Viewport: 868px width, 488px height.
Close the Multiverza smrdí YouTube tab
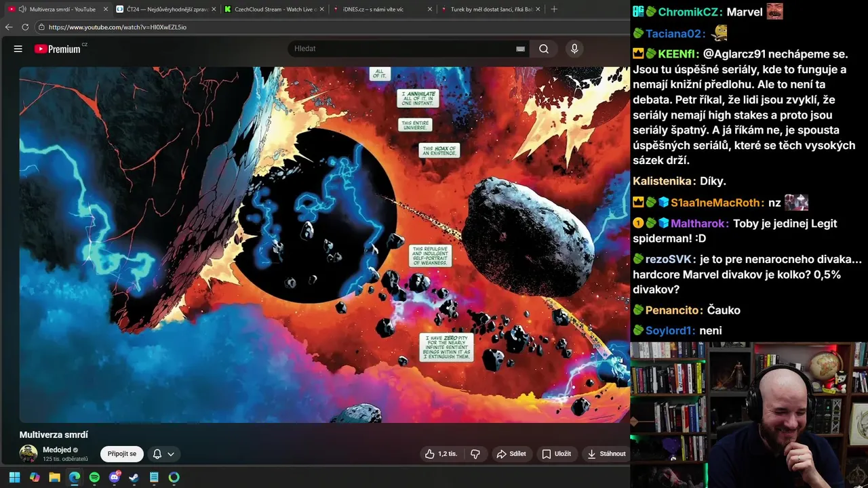click(106, 9)
